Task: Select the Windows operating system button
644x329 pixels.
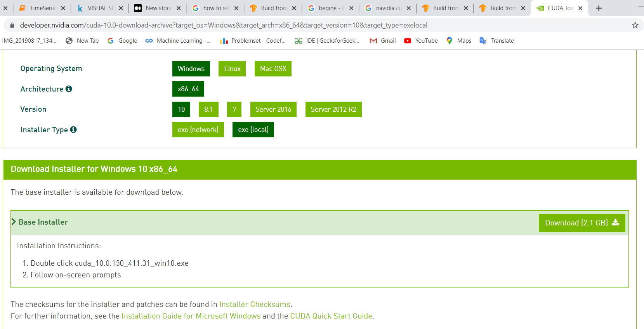Action: tap(191, 69)
